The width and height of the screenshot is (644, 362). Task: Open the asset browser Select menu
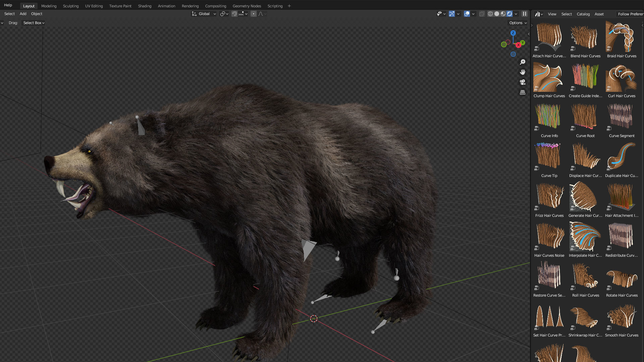coord(567,14)
